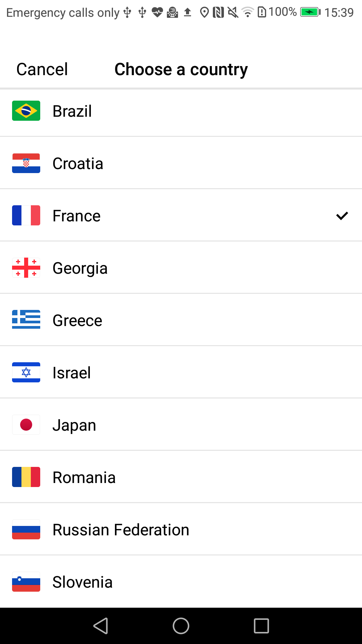The width and height of the screenshot is (362, 644).
Task: Select the France list entry
Action: pyautogui.click(x=77, y=216)
